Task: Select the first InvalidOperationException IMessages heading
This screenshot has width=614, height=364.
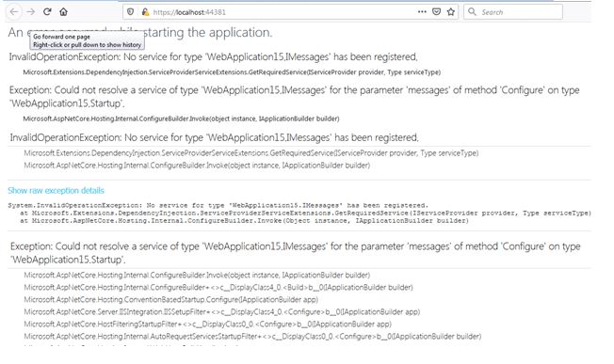Action: tap(214, 57)
